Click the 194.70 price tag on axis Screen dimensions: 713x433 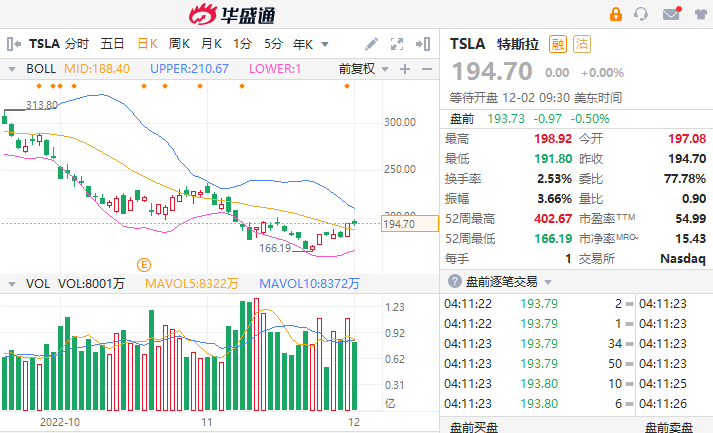point(409,224)
